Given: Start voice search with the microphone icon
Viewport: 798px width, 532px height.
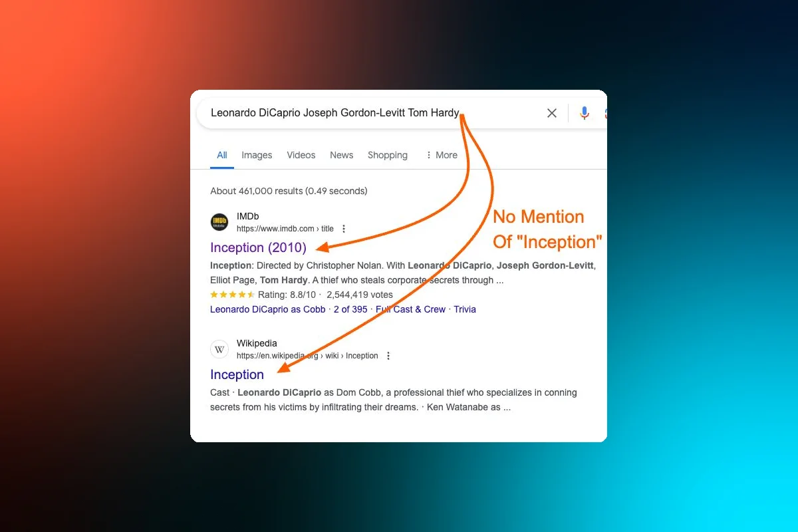Looking at the screenshot, I should click(x=585, y=113).
